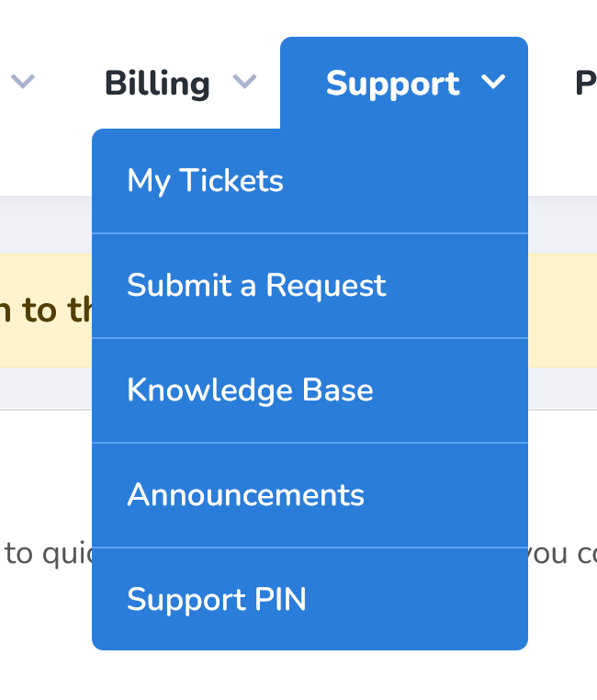Viewport: 597px width, 700px height.
Task: Click blank white space below the Support dropdown
Action: pyautogui.click(x=310, y=675)
